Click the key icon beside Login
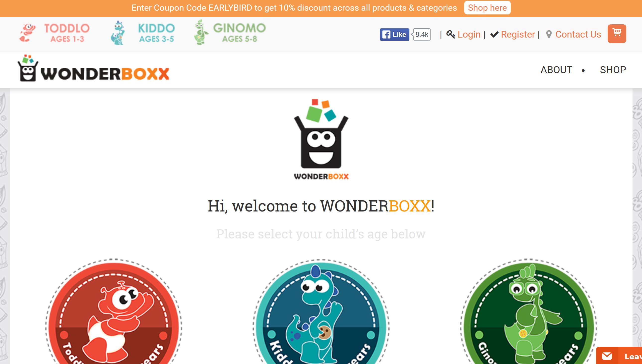The image size is (642, 364). (x=450, y=34)
